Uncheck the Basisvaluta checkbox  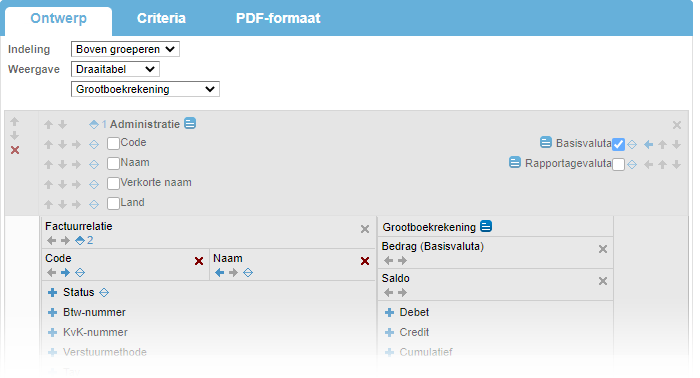pyautogui.click(x=618, y=144)
